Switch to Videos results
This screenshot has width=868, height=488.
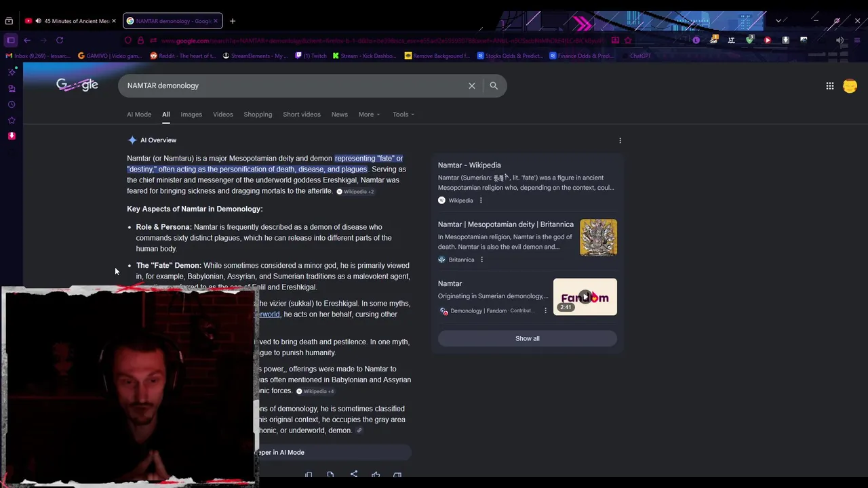coord(223,115)
